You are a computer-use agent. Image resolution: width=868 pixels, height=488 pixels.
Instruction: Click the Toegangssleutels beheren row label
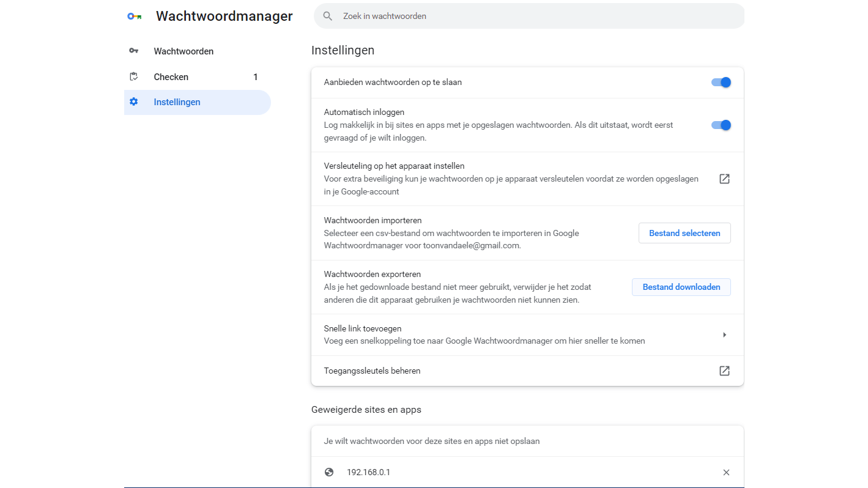click(372, 371)
